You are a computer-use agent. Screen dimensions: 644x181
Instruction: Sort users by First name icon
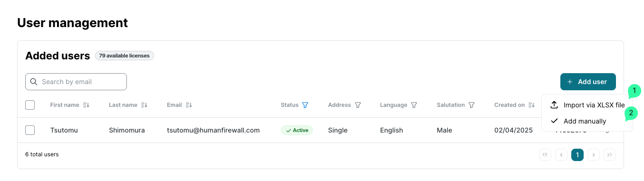click(x=86, y=105)
